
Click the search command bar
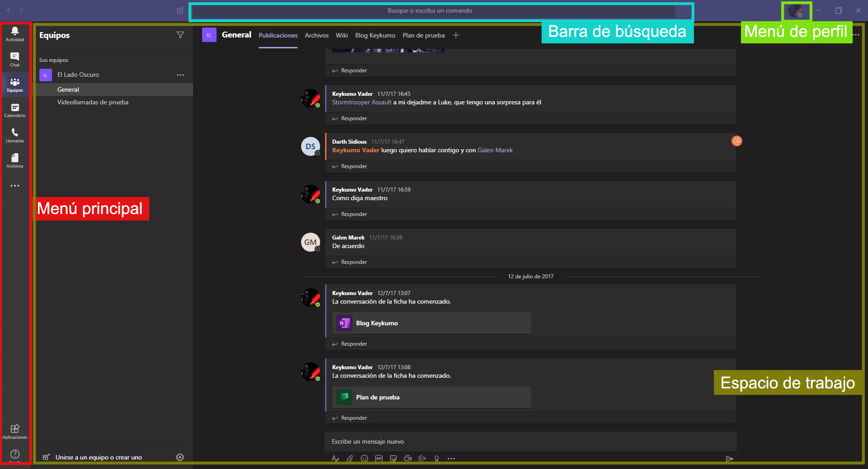[x=434, y=11]
